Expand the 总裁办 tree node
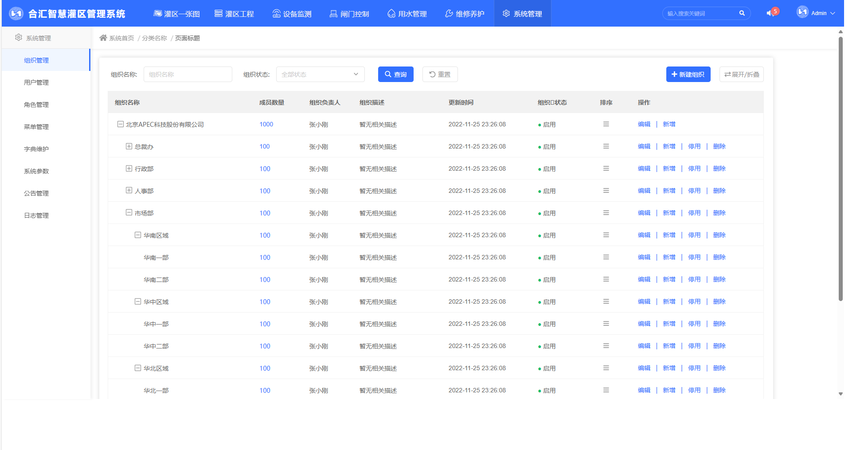This screenshot has height=450, width=868. [x=129, y=146]
